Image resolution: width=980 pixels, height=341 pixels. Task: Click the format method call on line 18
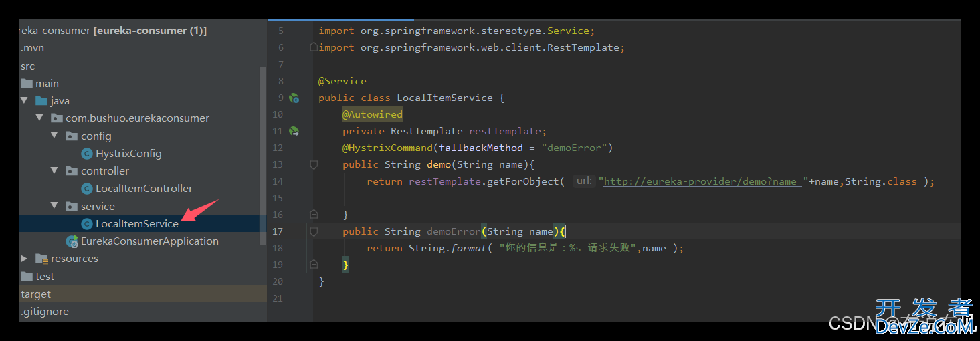(x=468, y=248)
